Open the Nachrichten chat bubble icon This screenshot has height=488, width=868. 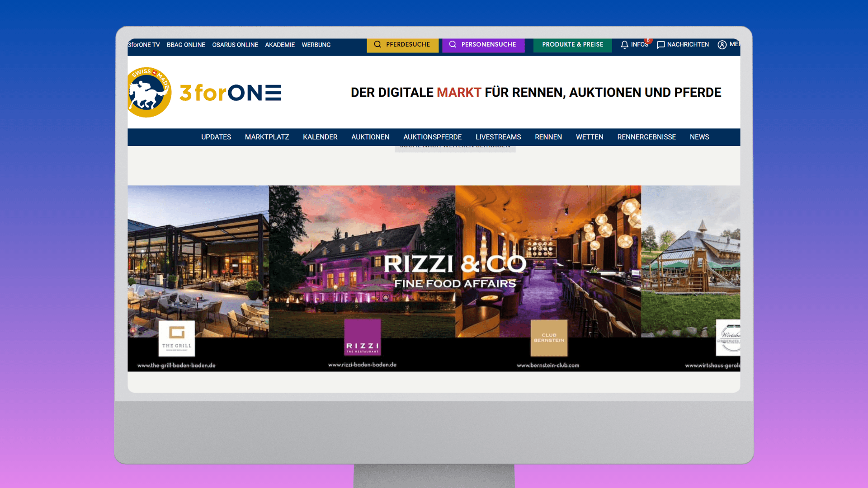(660, 45)
